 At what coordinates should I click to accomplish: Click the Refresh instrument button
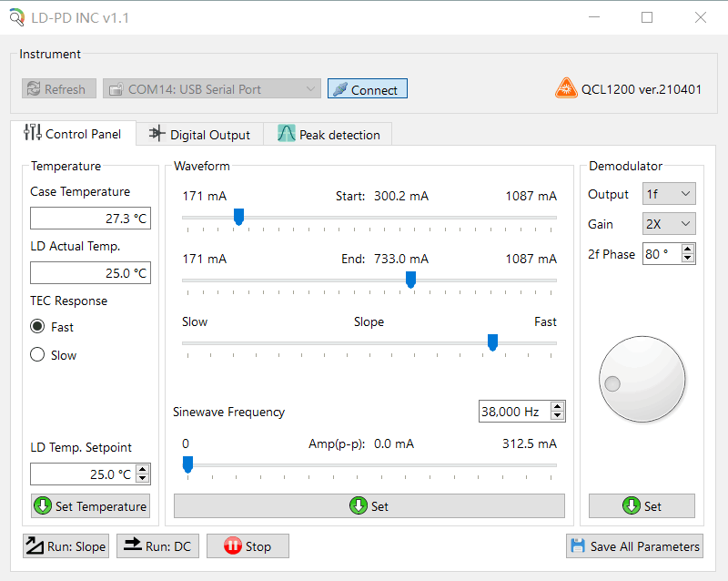tap(57, 89)
